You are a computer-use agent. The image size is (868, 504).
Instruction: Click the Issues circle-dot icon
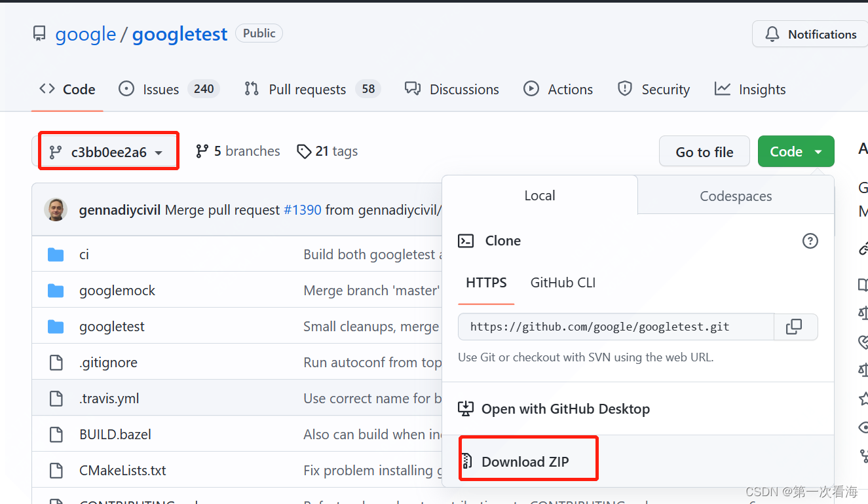126,88
